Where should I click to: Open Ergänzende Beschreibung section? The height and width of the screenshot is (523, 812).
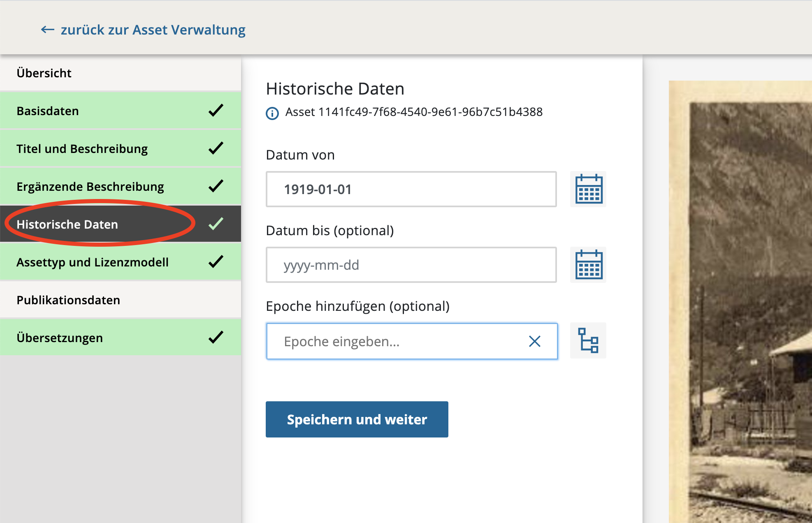tap(121, 186)
